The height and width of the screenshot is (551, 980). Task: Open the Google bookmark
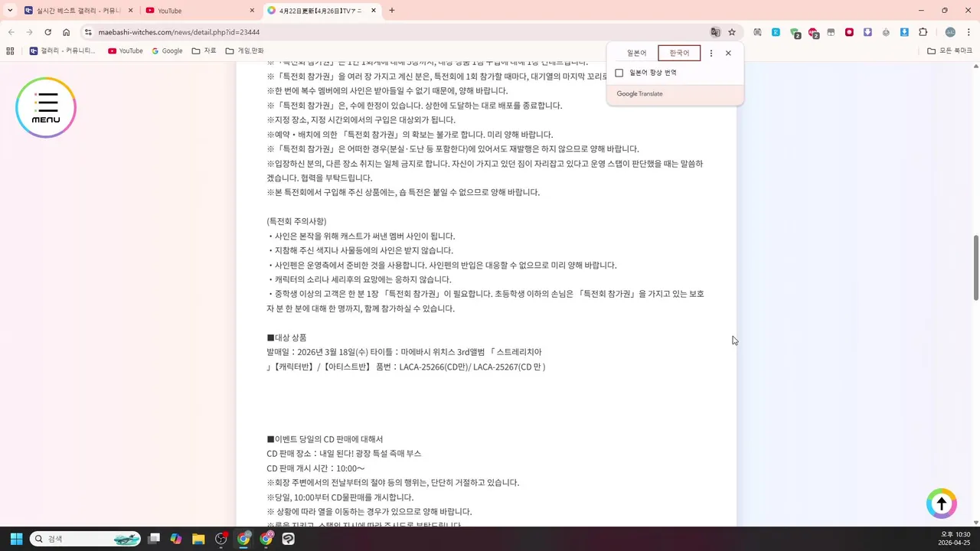click(x=167, y=51)
